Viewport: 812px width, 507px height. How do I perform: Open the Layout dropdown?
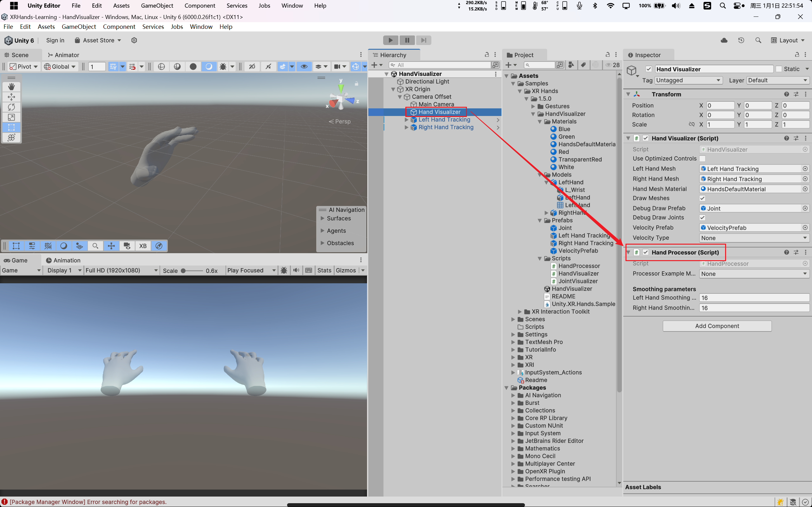pyautogui.click(x=788, y=40)
